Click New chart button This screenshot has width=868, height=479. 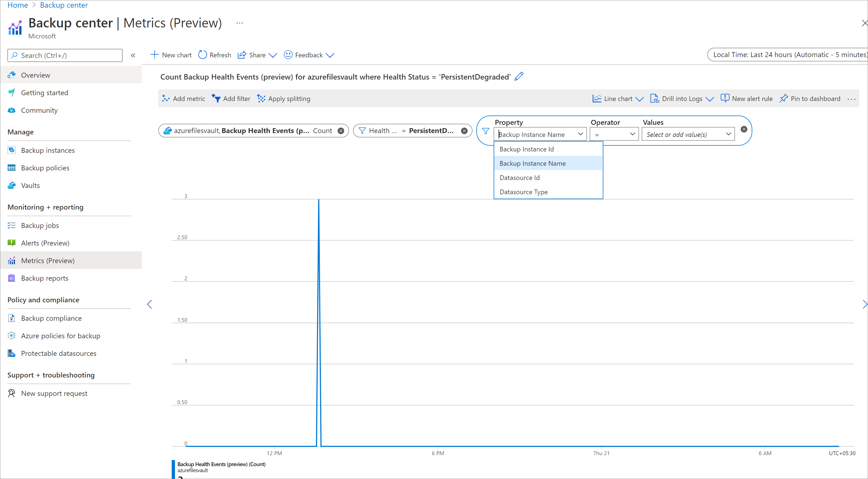tap(172, 55)
